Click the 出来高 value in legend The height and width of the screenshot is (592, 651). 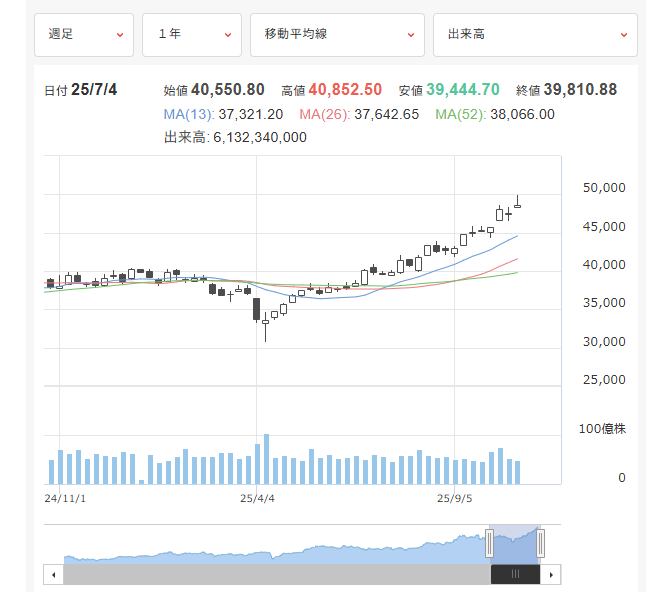tap(259, 137)
